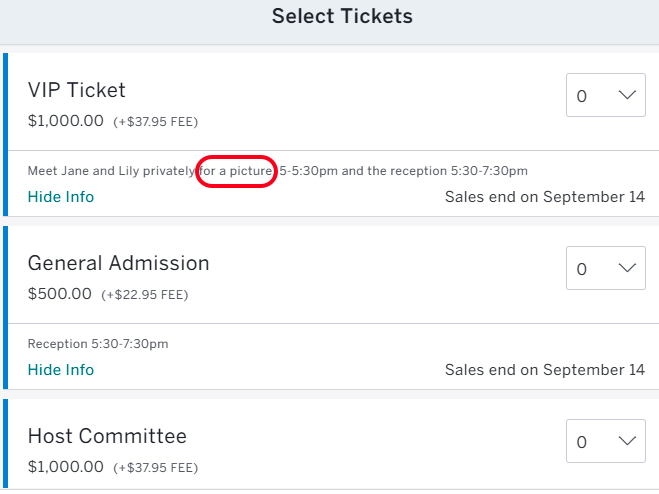The height and width of the screenshot is (494, 659).
Task: Click the Host Committee +$37.95 fee text
Action: [155, 468]
